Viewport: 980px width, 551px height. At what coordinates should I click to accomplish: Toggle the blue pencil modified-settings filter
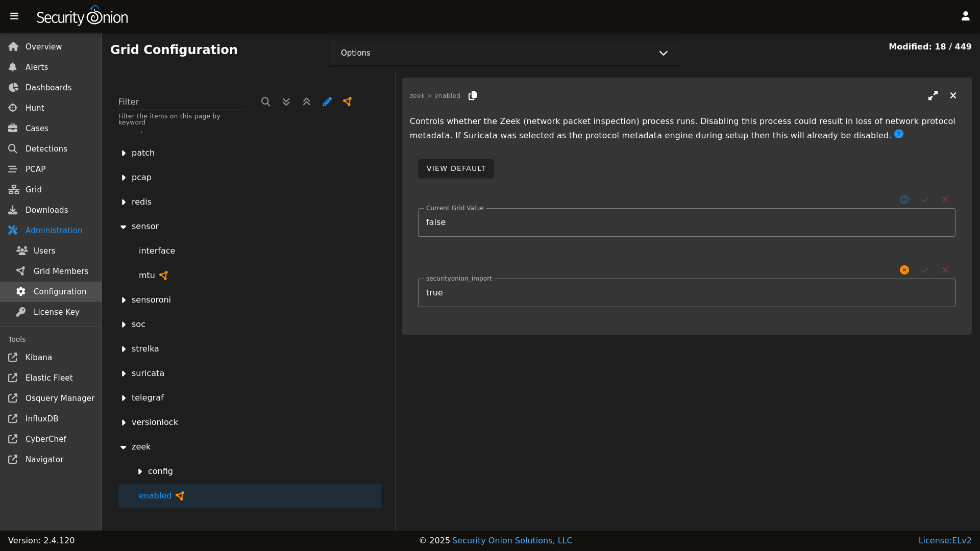(327, 102)
